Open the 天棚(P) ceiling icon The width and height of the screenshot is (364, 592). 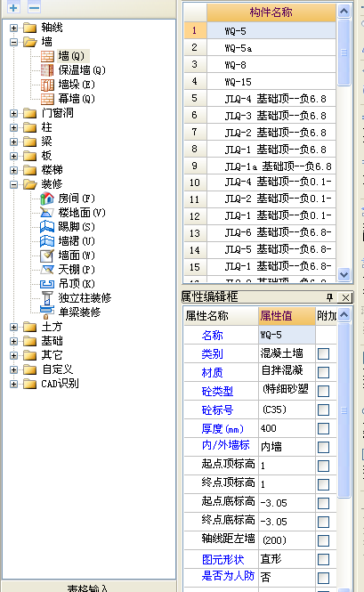[x=47, y=269]
